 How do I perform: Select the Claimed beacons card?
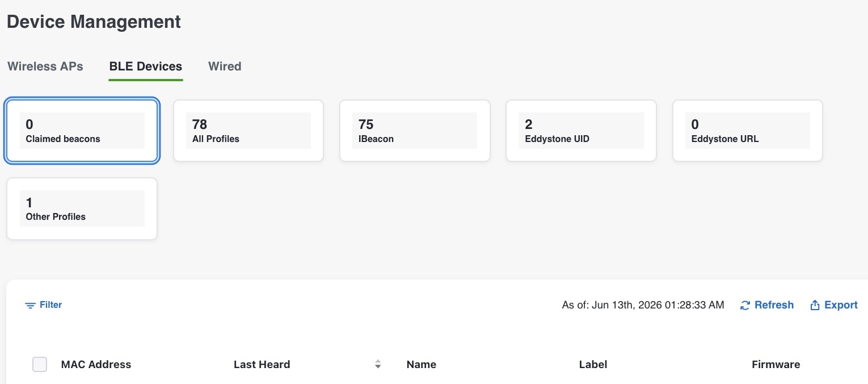tap(82, 131)
